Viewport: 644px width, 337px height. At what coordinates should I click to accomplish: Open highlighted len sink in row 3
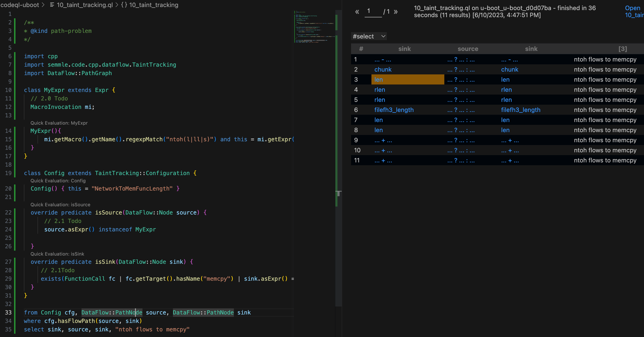click(x=378, y=80)
